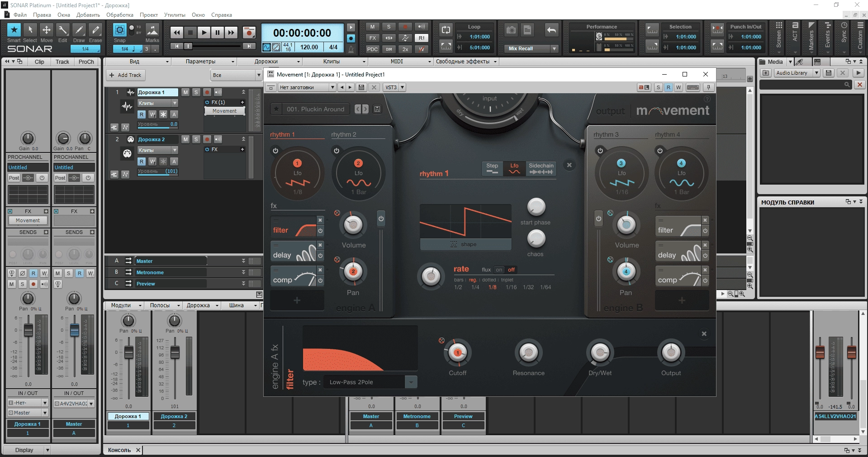868x457 pixels.
Task: Click Movement effect in FX bin
Action: pyautogui.click(x=224, y=111)
